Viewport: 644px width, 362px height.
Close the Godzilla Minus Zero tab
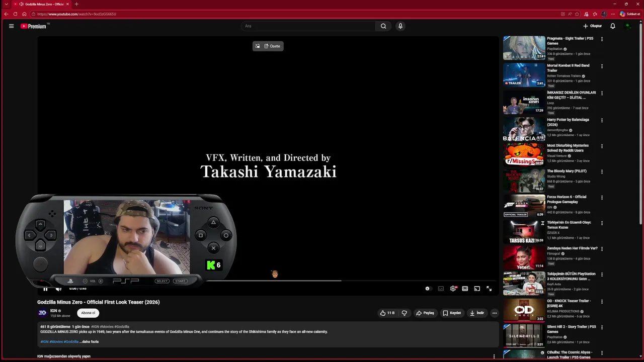(67, 4)
